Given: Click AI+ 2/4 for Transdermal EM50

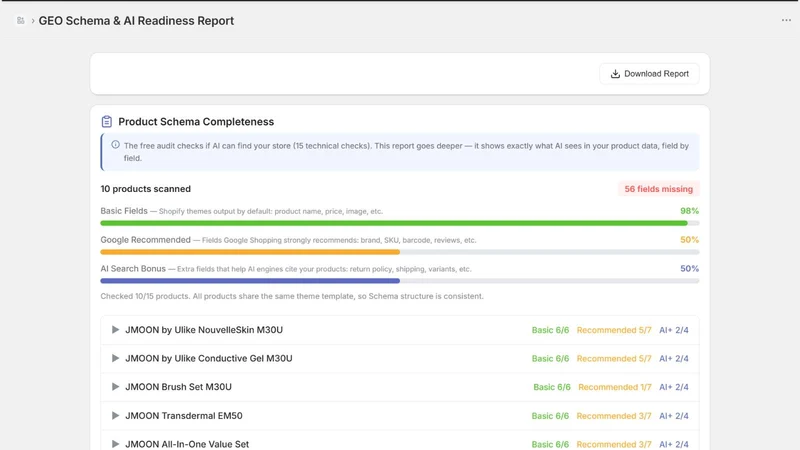Looking at the screenshot, I should click(x=673, y=416).
